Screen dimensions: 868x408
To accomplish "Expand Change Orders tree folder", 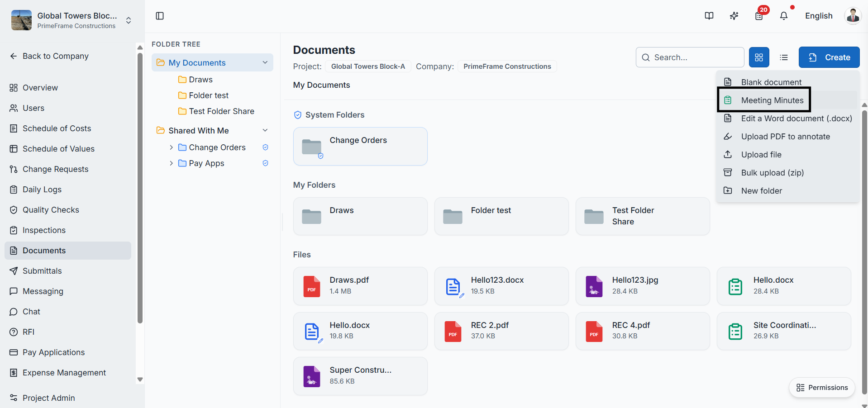I will (171, 147).
